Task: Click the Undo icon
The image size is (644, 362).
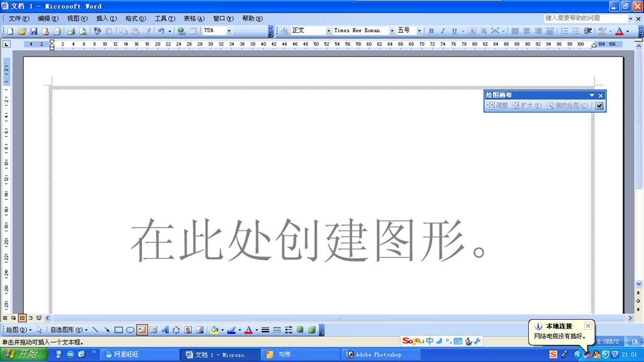Action: (x=161, y=31)
